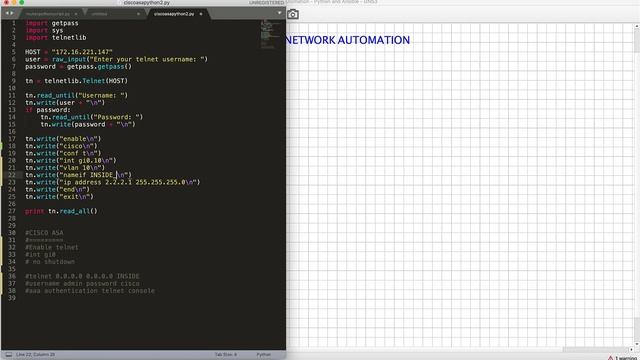Click the read_until("Username: ") line
The width and height of the screenshot is (640, 360).
76,96
